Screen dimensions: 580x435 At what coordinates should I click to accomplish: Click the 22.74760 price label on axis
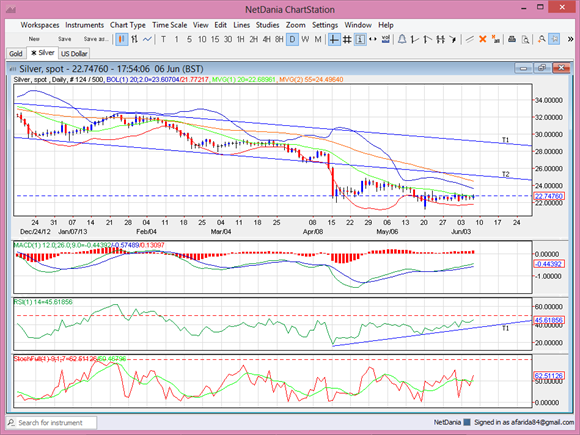(x=549, y=196)
